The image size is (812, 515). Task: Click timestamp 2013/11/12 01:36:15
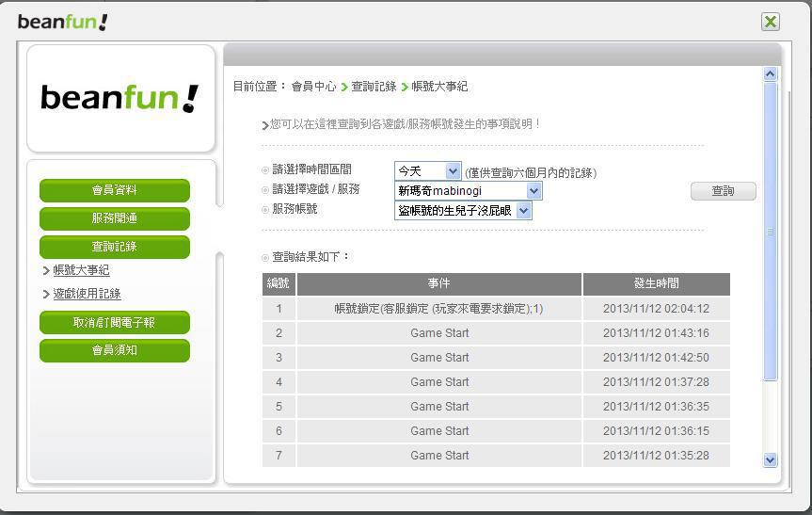[656, 431]
